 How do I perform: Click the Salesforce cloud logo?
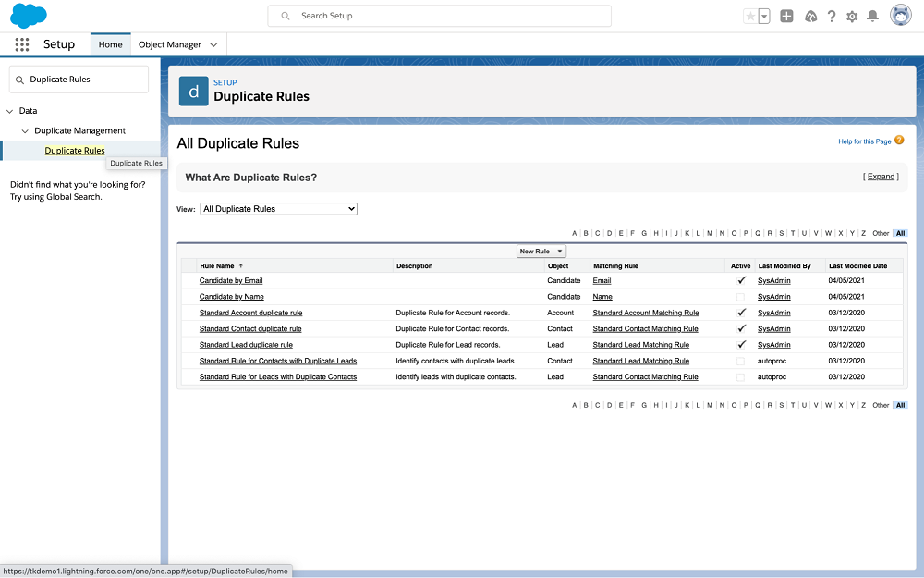coord(29,16)
